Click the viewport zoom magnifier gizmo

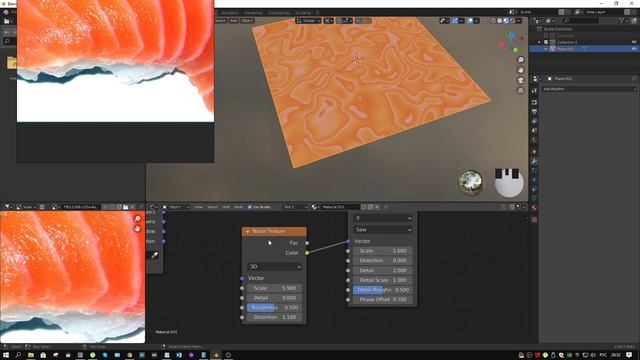click(x=521, y=60)
